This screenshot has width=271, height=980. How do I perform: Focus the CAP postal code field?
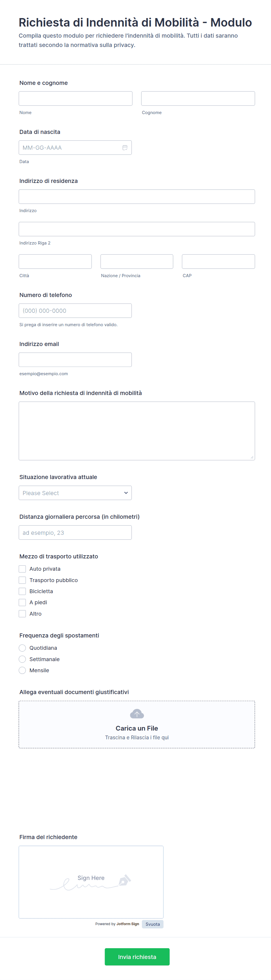click(219, 261)
